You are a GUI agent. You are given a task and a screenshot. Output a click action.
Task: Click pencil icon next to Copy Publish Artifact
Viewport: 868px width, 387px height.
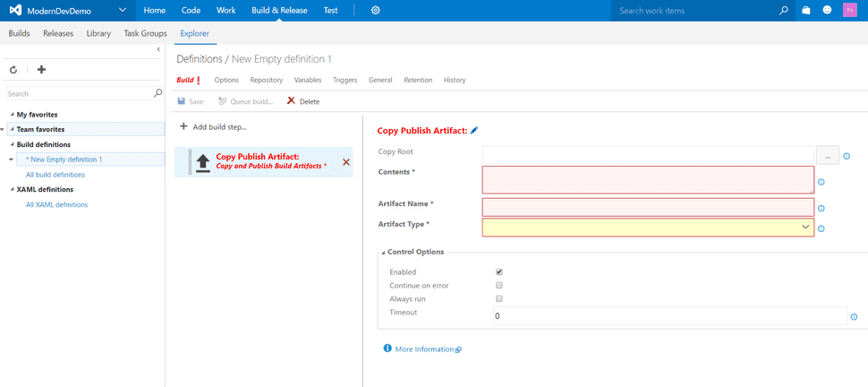(474, 130)
